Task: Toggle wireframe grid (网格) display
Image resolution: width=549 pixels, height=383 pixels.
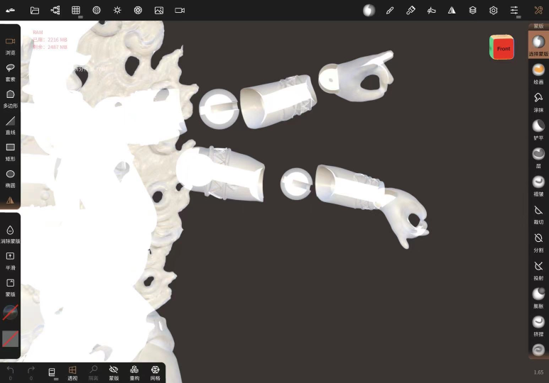Action: click(x=155, y=373)
